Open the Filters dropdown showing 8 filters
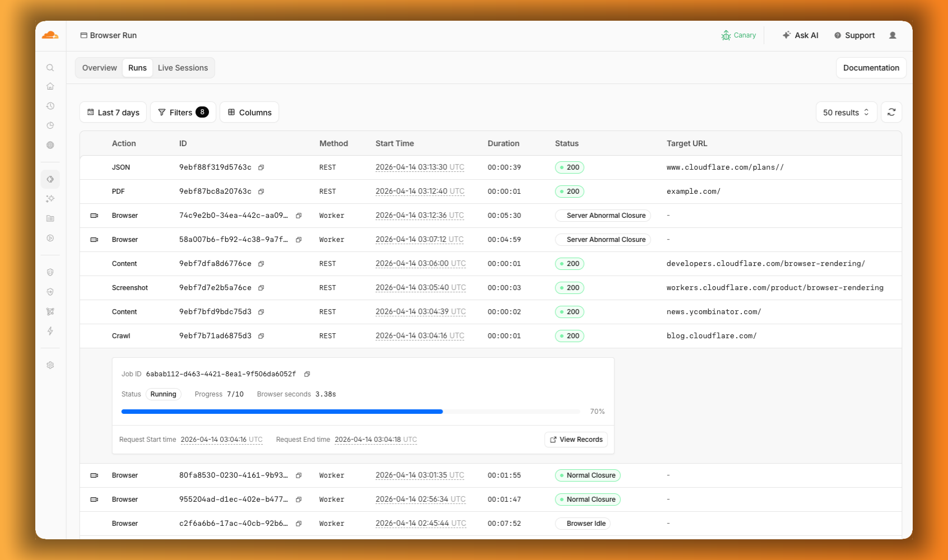 pyautogui.click(x=183, y=112)
